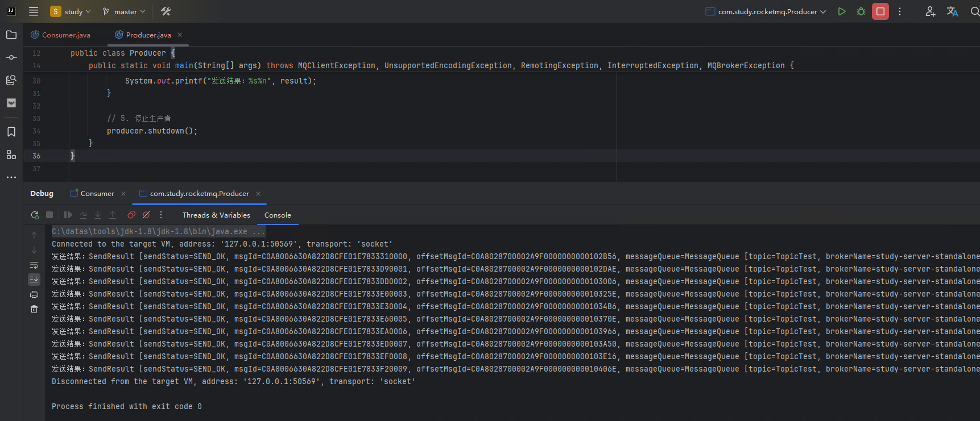Rerun the Producer debug session

coord(35,215)
